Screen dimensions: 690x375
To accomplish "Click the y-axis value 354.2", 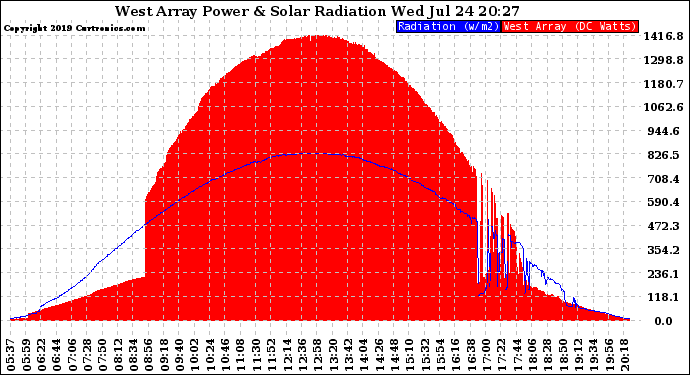I will point(664,250).
